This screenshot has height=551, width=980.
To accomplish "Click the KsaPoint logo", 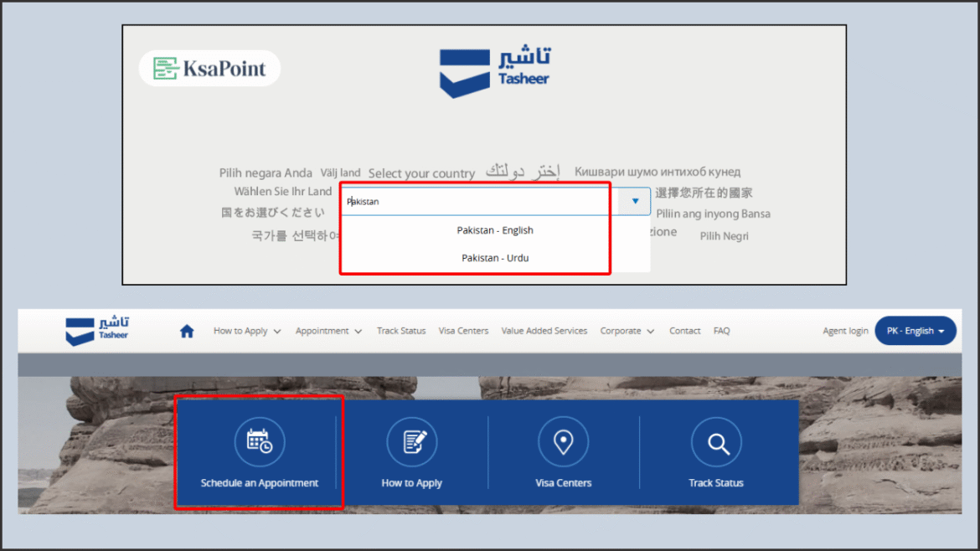I will 209,68.
